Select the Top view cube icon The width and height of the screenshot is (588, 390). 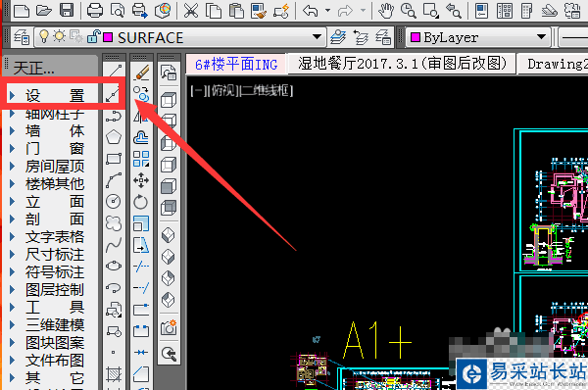pos(169,100)
